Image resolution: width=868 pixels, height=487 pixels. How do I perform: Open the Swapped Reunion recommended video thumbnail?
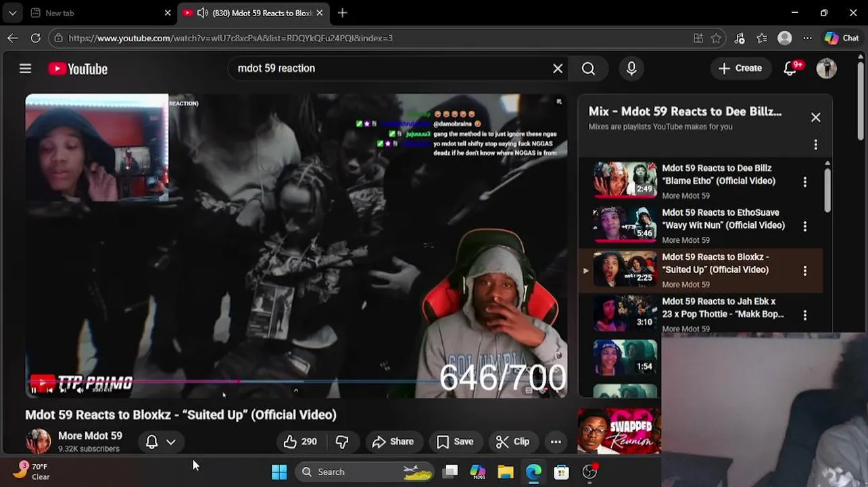click(619, 430)
